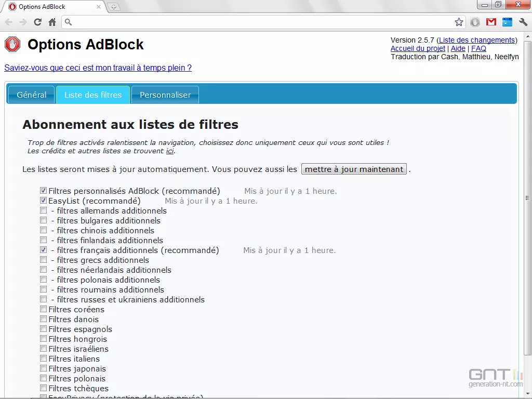Switch to the Général tab

click(31, 95)
